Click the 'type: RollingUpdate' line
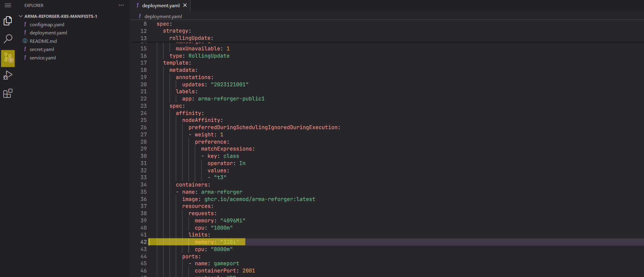The width and height of the screenshot is (644, 277). coord(199,56)
